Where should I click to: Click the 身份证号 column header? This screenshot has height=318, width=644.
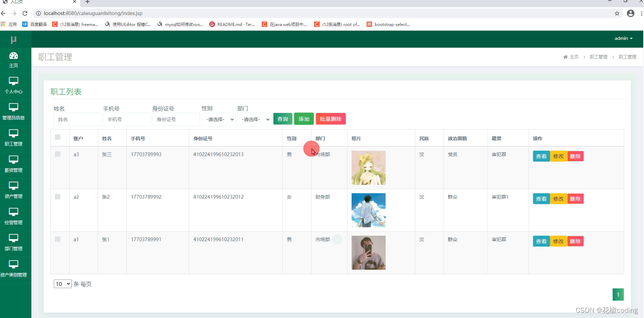coord(203,138)
